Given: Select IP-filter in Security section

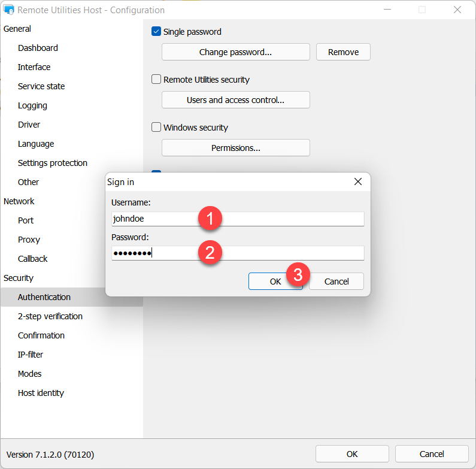Looking at the screenshot, I should tap(31, 355).
